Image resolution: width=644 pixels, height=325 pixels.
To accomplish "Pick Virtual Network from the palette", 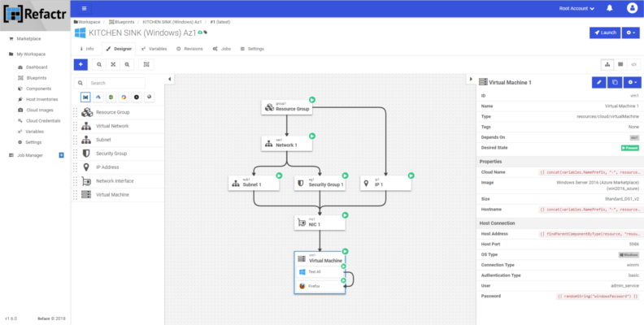I will (117, 126).
